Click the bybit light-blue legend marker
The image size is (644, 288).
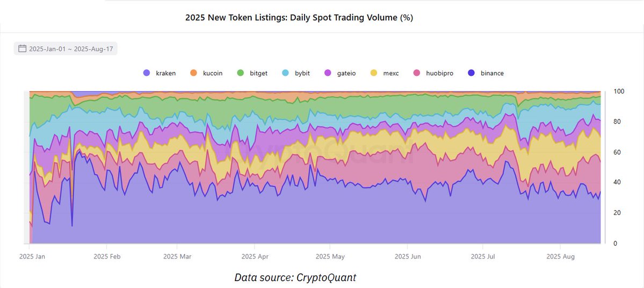[286, 73]
